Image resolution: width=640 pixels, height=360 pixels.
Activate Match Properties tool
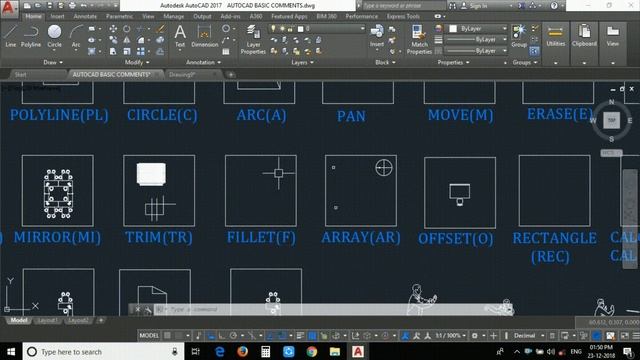point(419,39)
